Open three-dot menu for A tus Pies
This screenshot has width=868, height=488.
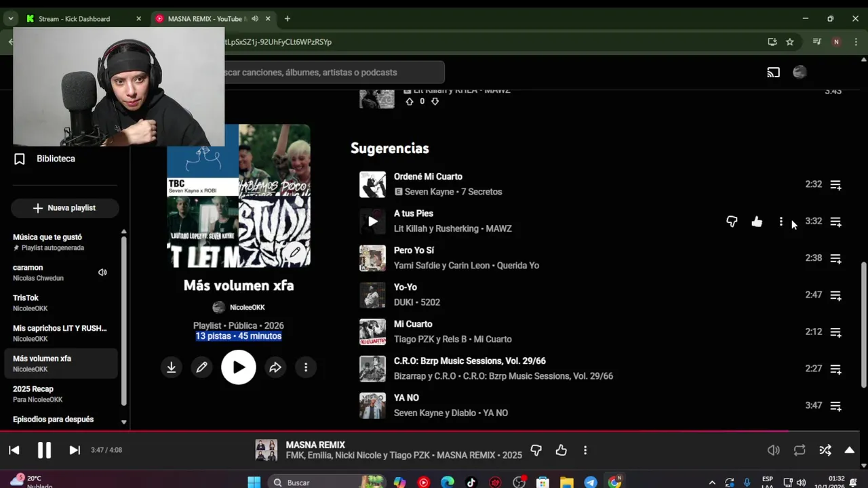pos(781,222)
